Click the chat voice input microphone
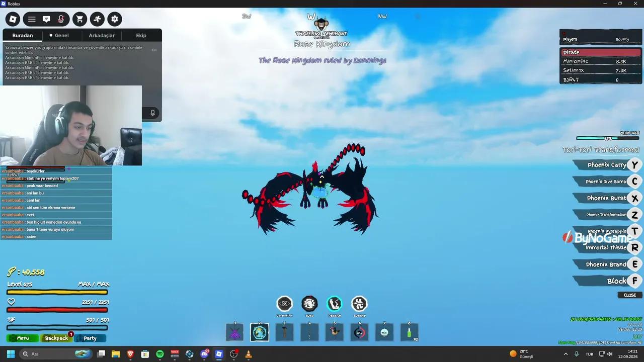 (153, 113)
